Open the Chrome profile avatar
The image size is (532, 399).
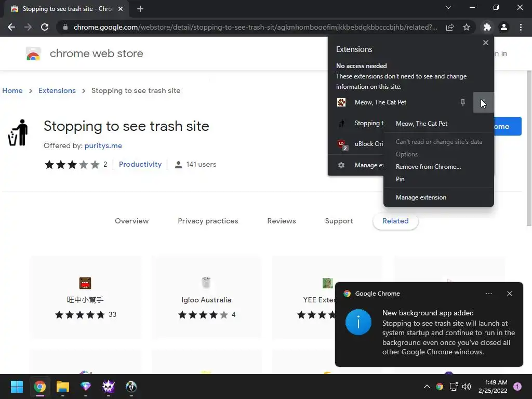504,27
